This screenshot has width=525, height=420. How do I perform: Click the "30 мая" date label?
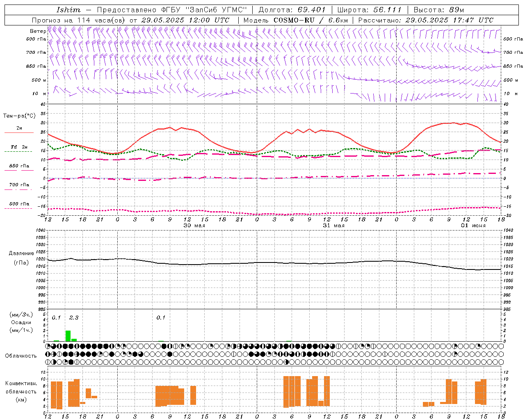click(194, 226)
